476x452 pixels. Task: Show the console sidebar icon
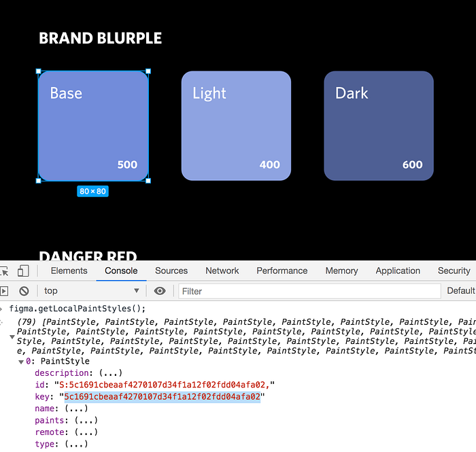pos(4,291)
